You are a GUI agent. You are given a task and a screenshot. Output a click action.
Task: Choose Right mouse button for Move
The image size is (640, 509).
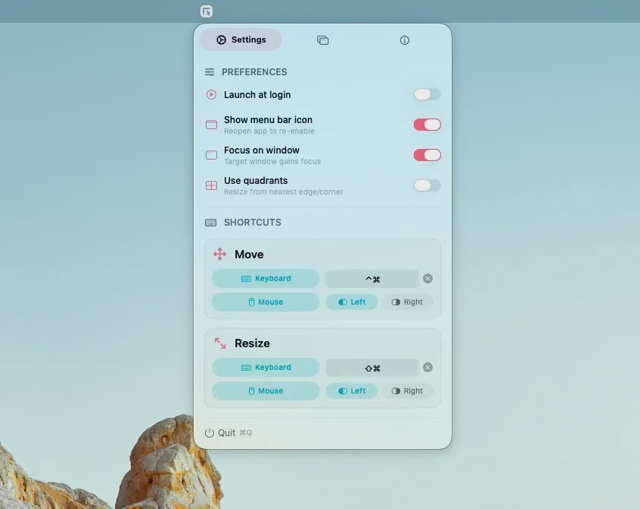tap(407, 302)
